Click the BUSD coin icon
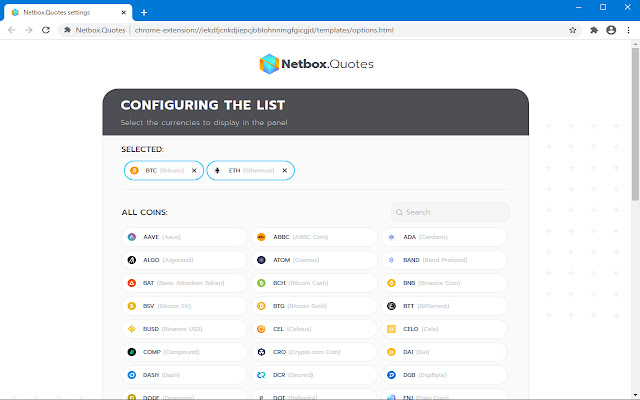The image size is (640, 400). pyautogui.click(x=131, y=329)
